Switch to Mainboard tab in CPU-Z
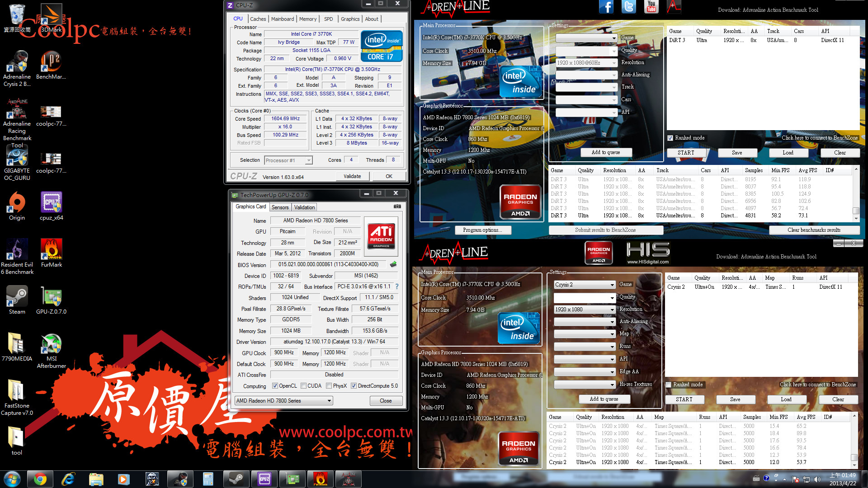The height and width of the screenshot is (488, 868). [283, 19]
